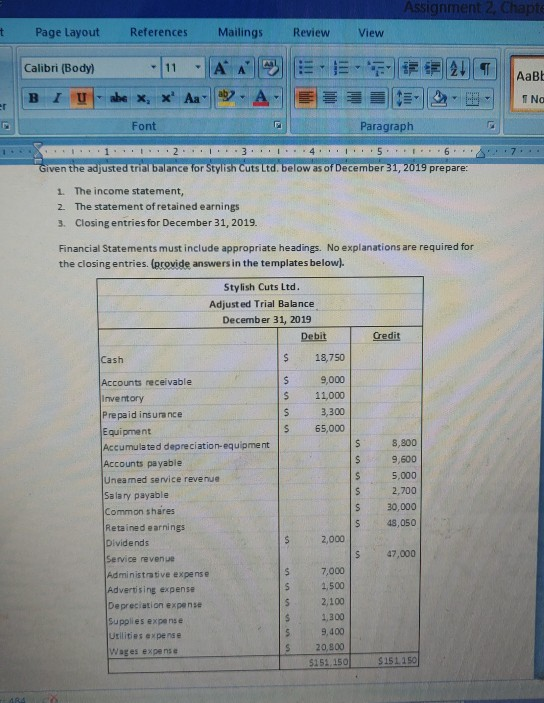Toggle Bold formatting
544x703 pixels.
[x=34, y=98]
